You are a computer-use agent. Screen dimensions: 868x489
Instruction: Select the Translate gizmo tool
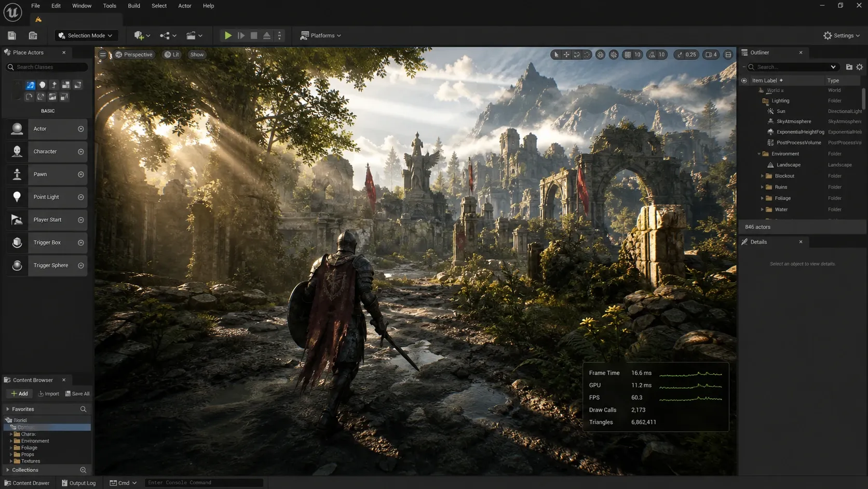pyautogui.click(x=566, y=55)
